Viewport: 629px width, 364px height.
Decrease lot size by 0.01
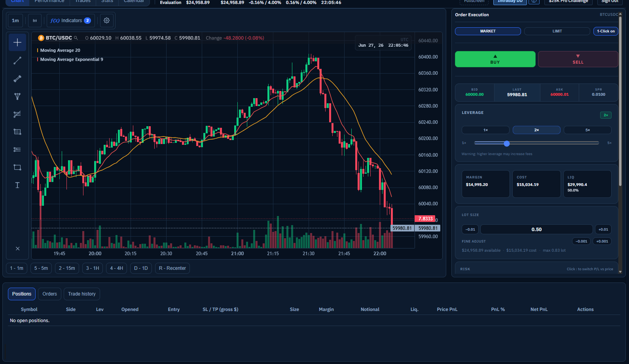coord(470,229)
